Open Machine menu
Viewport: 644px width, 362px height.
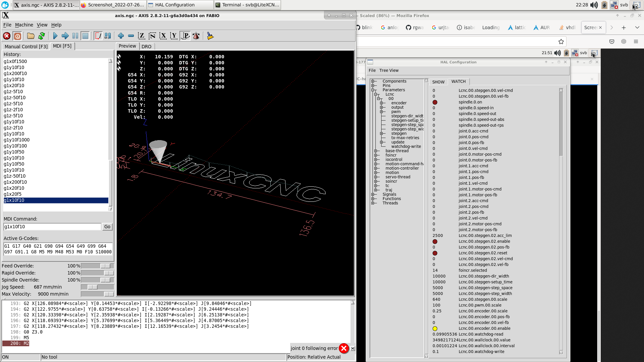[x=24, y=25]
